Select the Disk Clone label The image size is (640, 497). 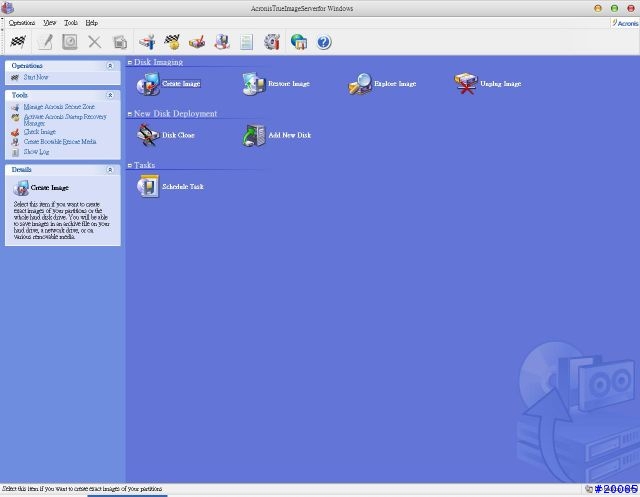[178, 135]
